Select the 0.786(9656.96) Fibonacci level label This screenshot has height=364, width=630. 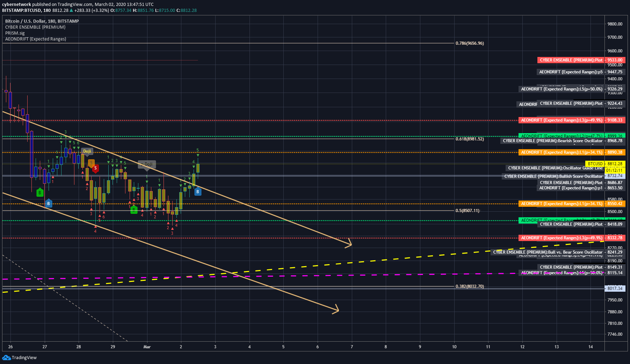pos(470,43)
